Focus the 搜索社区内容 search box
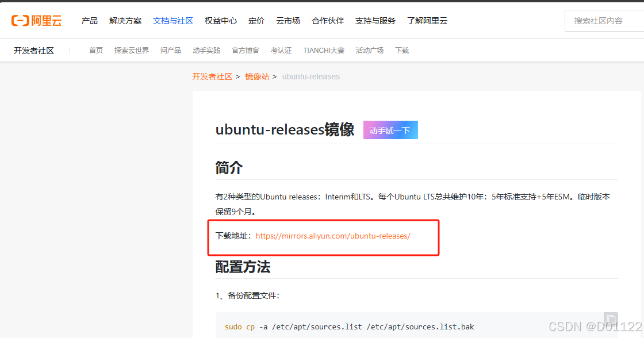Screen dimensions: 644x338 tap(604, 21)
